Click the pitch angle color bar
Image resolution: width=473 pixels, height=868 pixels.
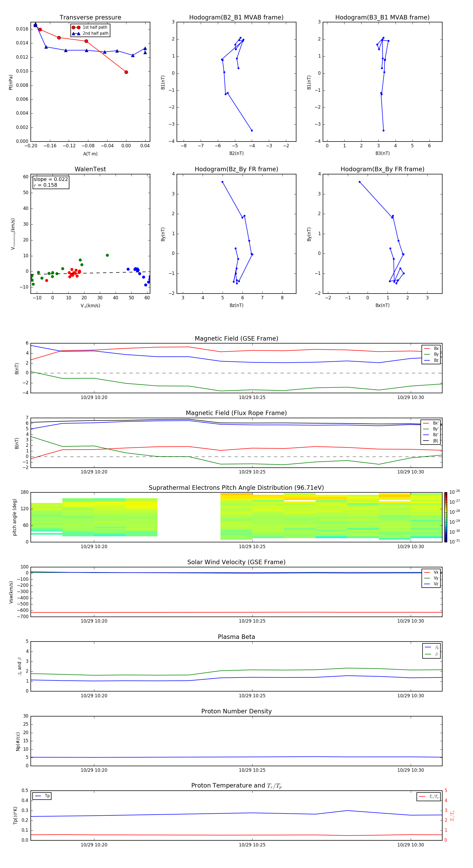(x=446, y=517)
